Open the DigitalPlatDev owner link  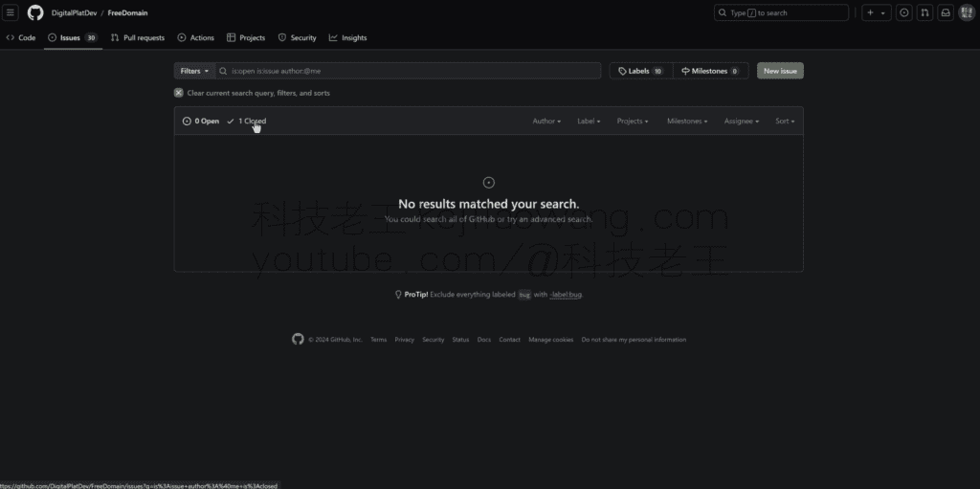tap(74, 13)
